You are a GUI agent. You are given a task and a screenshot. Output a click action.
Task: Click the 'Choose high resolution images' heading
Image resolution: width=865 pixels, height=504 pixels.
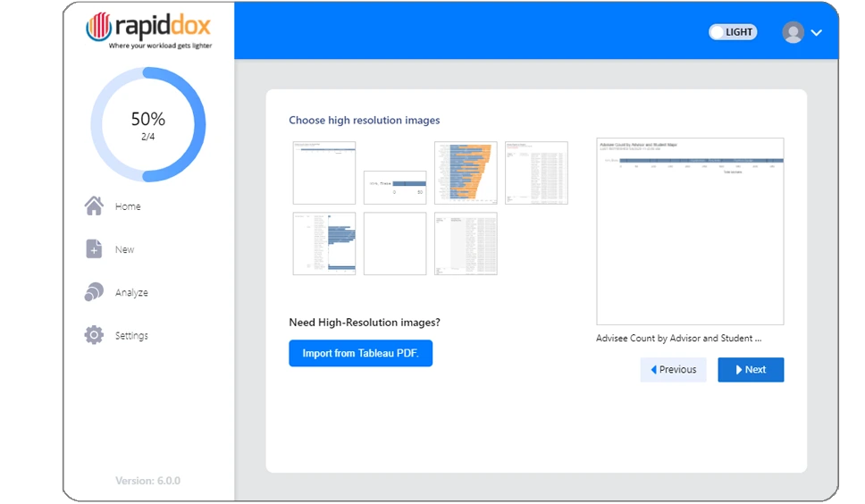(x=364, y=121)
